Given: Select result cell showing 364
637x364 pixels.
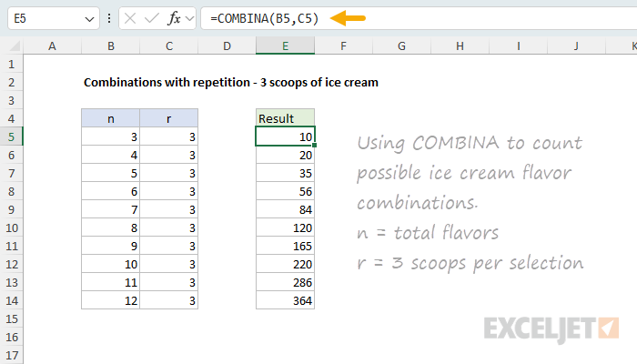Looking at the screenshot, I should [285, 300].
